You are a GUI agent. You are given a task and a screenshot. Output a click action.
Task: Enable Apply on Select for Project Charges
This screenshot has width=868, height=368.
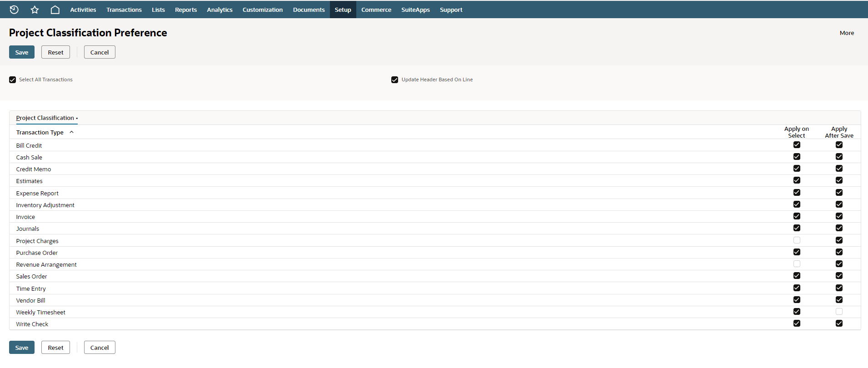(797, 240)
